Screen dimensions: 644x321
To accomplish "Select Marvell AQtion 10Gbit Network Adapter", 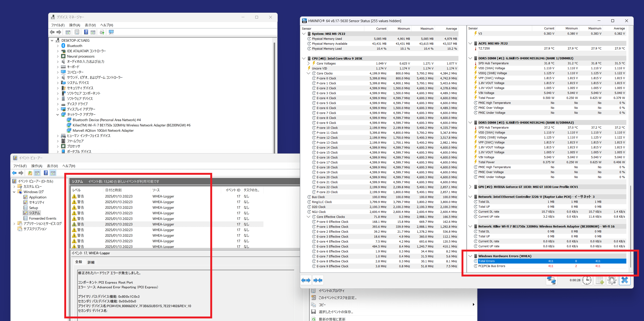I will coord(103,130).
